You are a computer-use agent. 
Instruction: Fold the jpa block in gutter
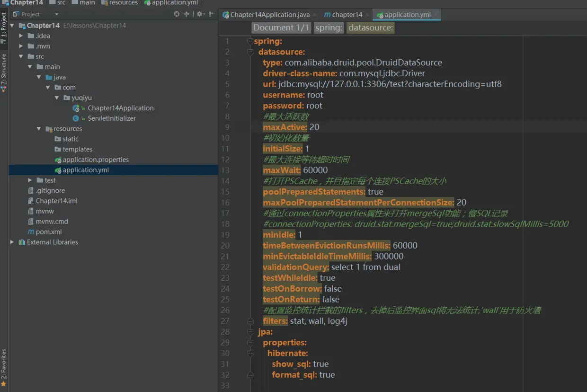click(250, 331)
